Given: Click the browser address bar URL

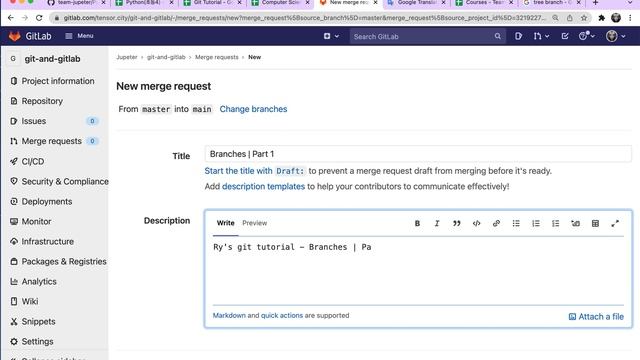Looking at the screenshot, I should (x=304, y=18).
